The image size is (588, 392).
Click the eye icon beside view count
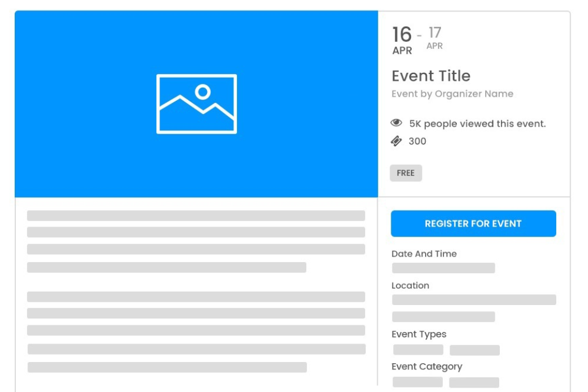[x=396, y=123]
